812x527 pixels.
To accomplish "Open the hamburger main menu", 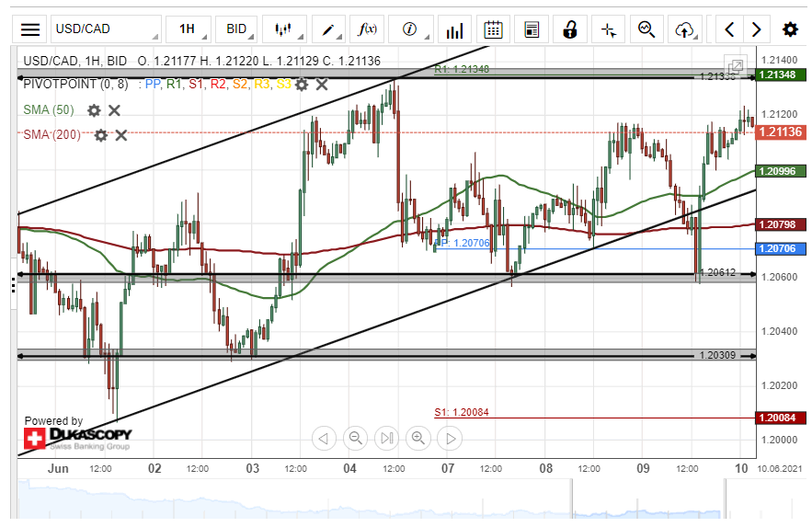I will tap(30, 29).
